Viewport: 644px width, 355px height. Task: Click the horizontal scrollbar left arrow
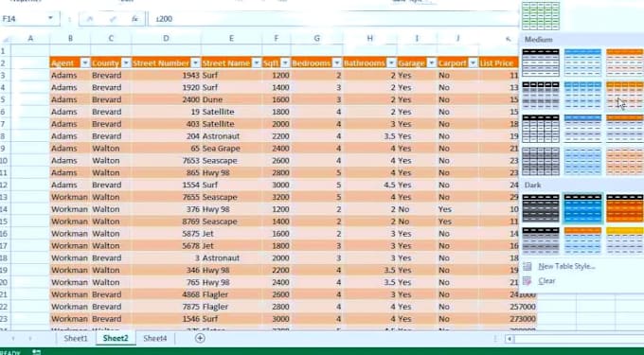(510, 339)
